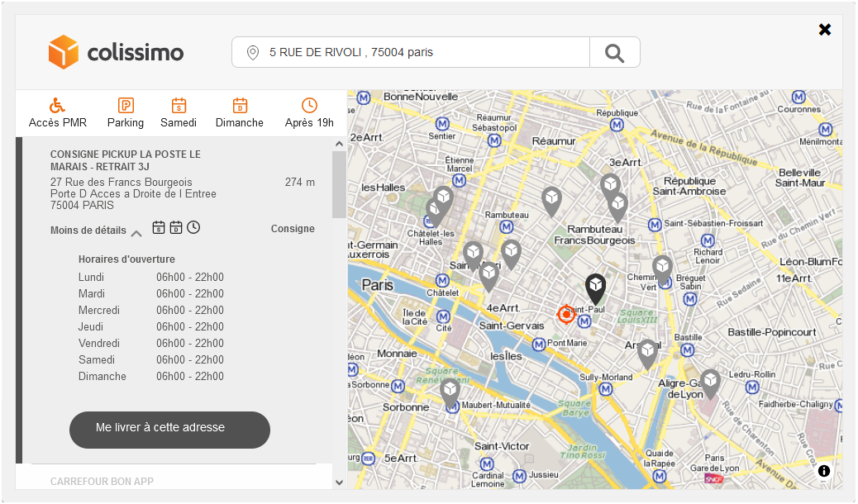This screenshot has height=504, width=858.
Task: Click the Colissimo logo
Action: tap(116, 53)
